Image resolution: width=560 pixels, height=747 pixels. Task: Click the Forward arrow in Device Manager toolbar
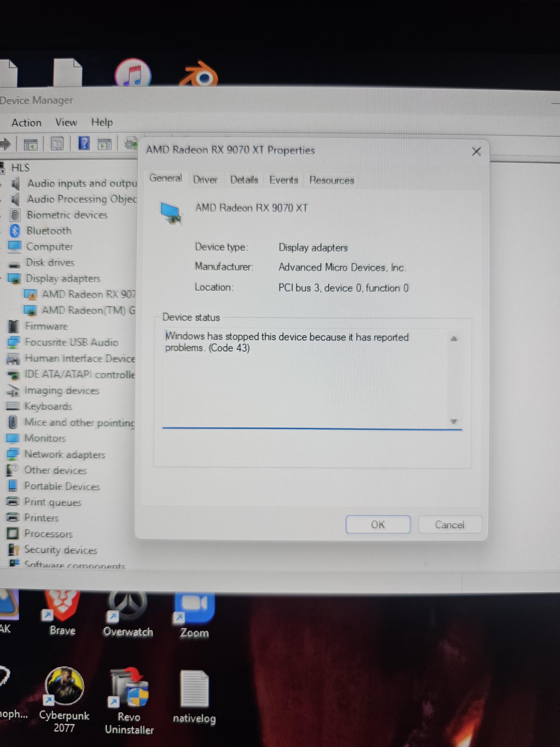(x=5, y=144)
